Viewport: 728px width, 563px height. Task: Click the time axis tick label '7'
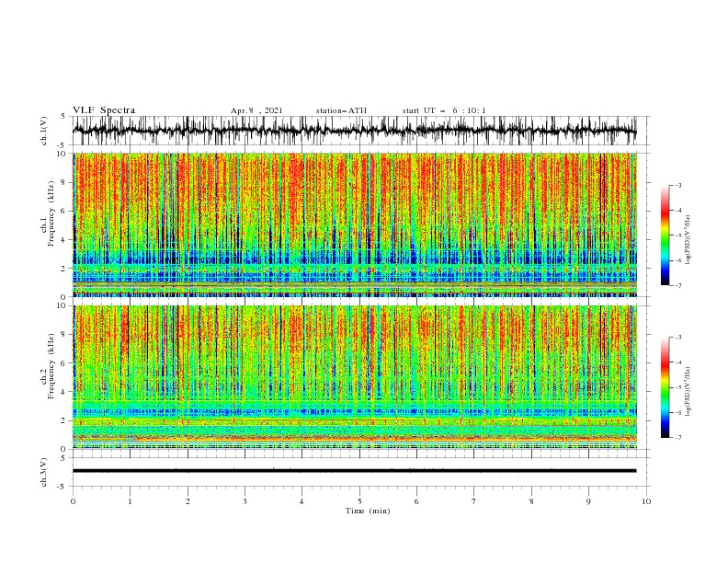[474, 501]
